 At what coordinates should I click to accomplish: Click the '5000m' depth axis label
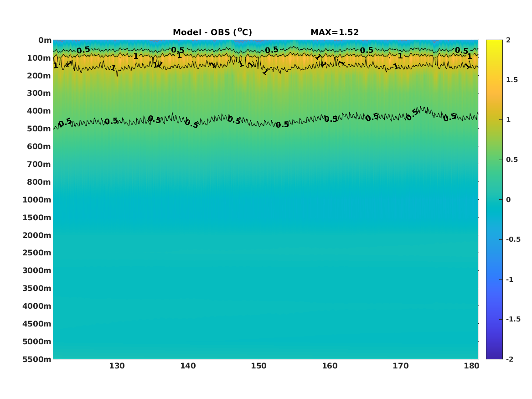[x=37, y=342]
